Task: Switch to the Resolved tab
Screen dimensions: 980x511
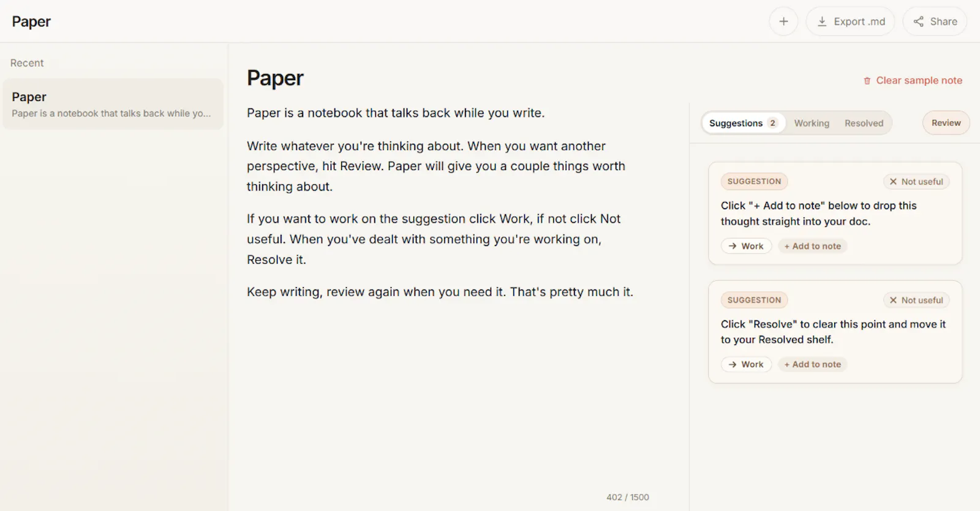Action: (x=864, y=123)
